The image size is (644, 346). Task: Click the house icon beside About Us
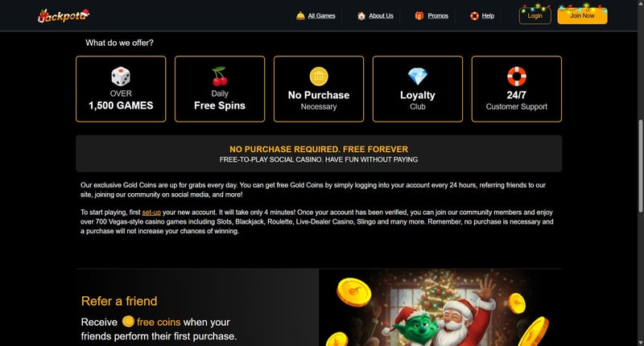pos(361,15)
